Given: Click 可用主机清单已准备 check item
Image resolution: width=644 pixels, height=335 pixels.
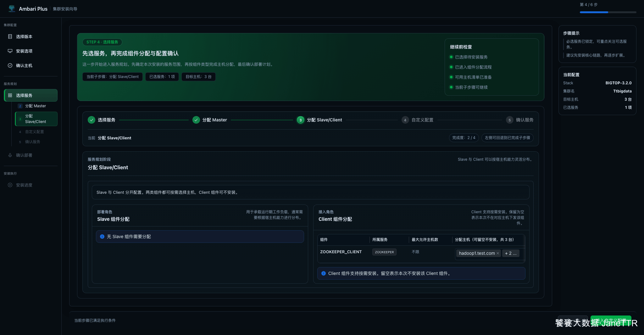Looking at the screenshot, I should click(x=470, y=77).
